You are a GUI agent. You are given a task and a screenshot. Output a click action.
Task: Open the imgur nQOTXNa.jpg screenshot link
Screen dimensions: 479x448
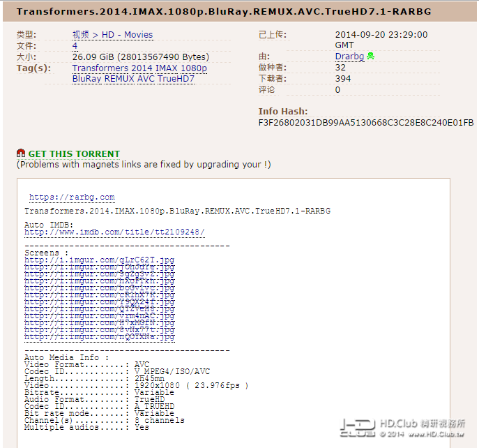click(x=99, y=337)
